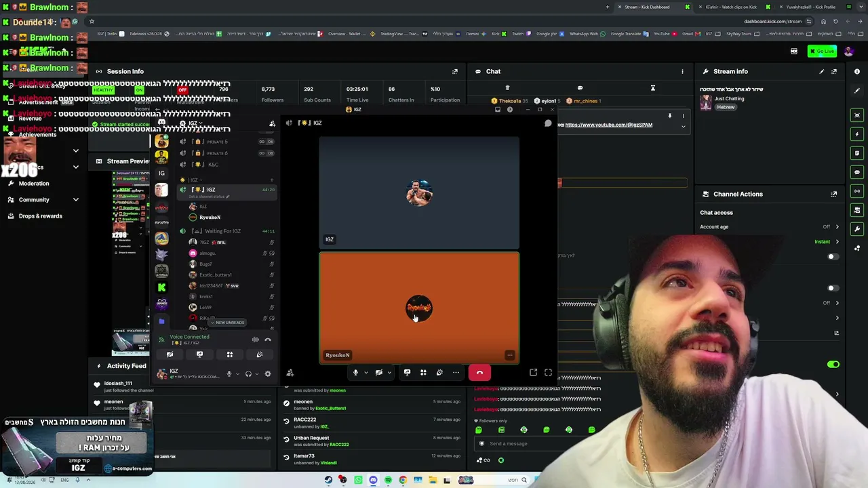Open Chrome from the Windows taskbar
868x488 pixels.
[403, 480]
